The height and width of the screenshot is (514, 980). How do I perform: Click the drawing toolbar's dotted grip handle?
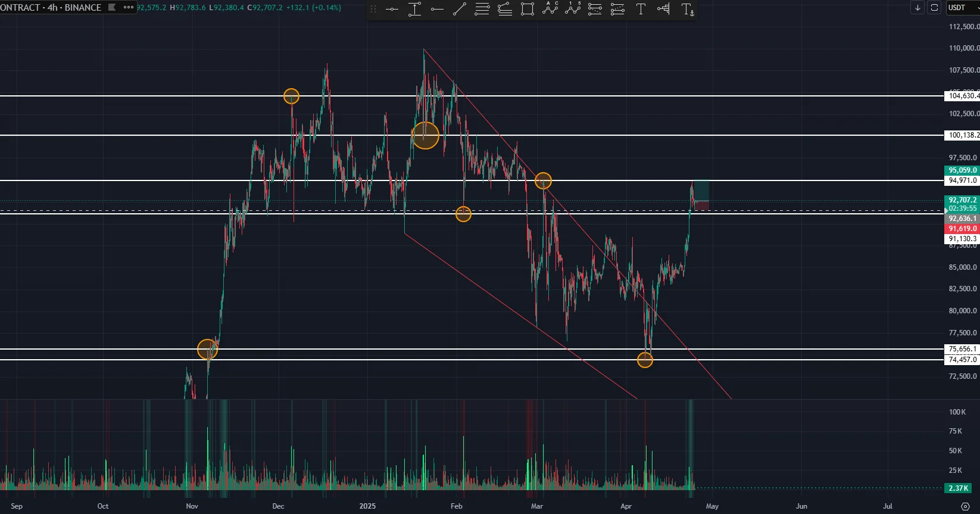(x=373, y=9)
